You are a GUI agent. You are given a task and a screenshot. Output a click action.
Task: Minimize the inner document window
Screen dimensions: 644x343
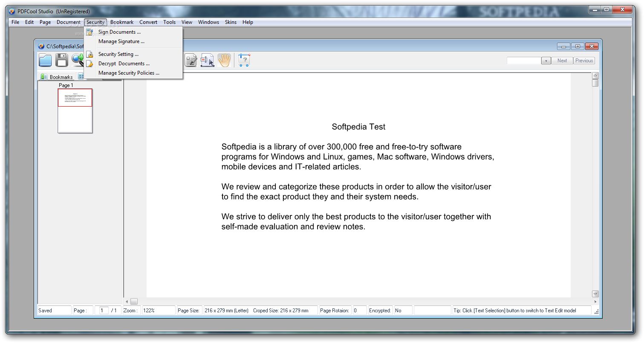[564, 46]
